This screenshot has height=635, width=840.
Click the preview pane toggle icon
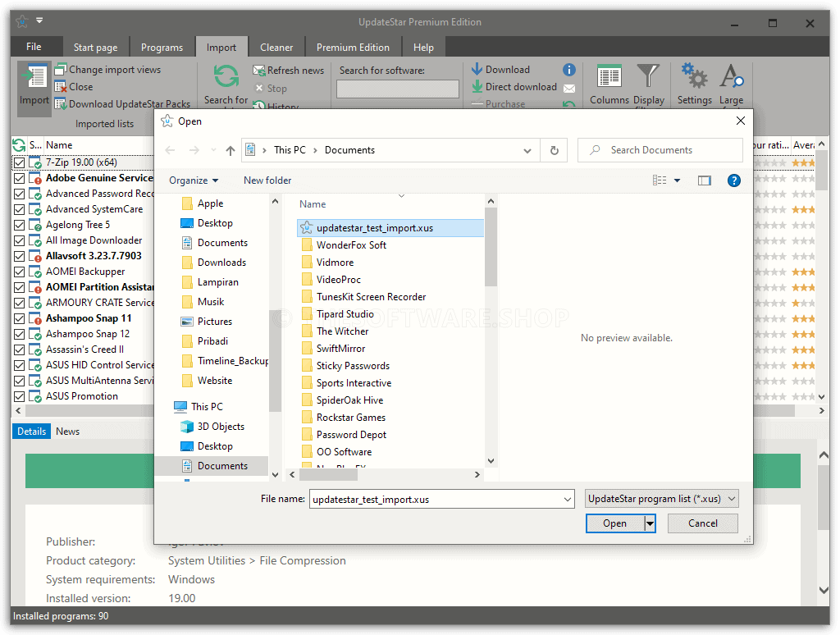pyautogui.click(x=705, y=180)
